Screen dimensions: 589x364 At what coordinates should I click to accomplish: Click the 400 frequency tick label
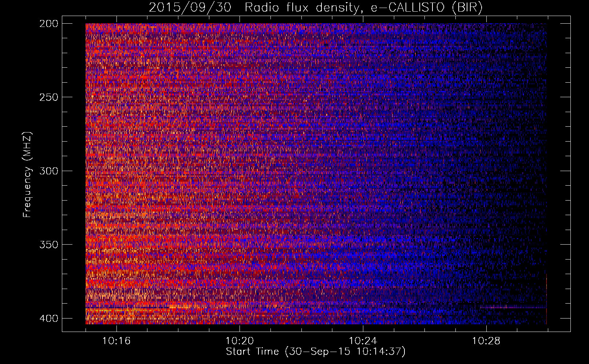[x=48, y=318]
